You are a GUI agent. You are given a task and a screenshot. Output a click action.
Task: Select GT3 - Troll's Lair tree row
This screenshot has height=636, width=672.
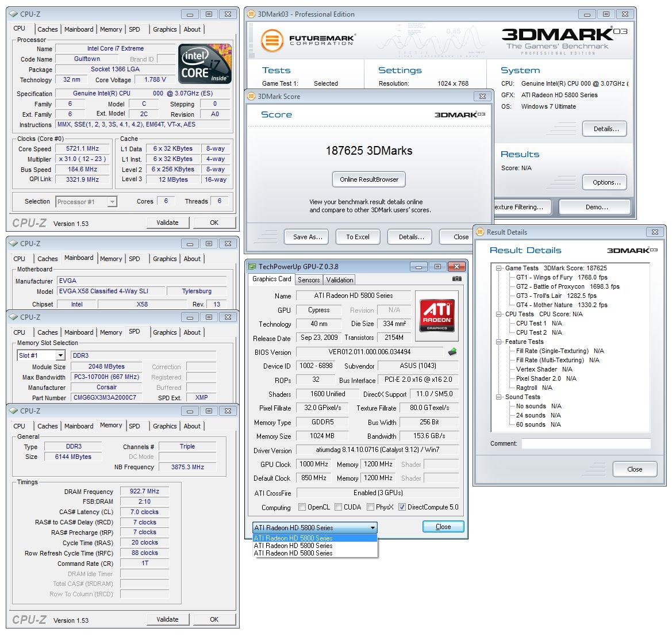pos(556,296)
